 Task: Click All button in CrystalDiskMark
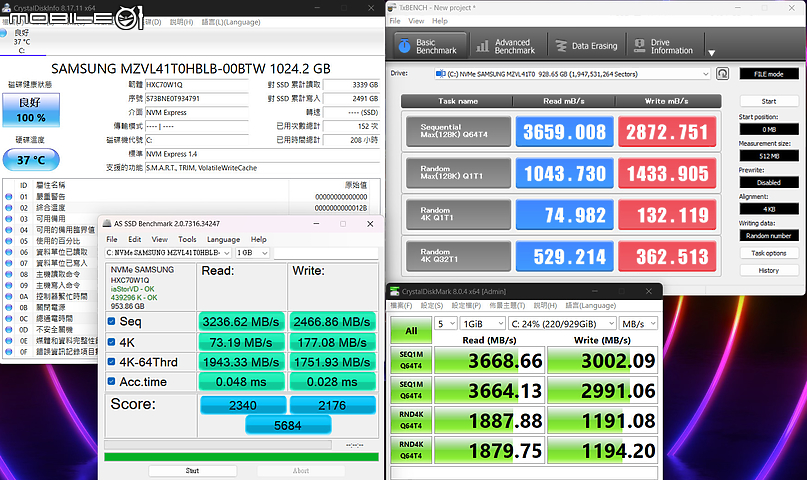pyautogui.click(x=411, y=330)
